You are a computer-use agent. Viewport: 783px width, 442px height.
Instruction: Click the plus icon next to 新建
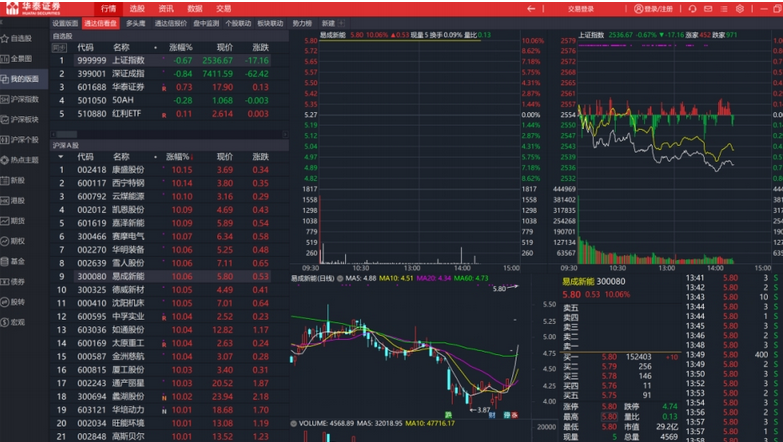(341, 23)
